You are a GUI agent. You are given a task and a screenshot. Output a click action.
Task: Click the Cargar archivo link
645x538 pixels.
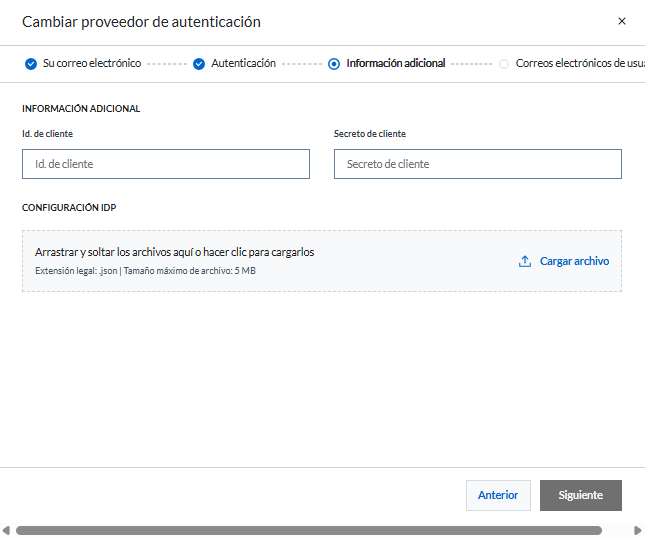pos(574,261)
